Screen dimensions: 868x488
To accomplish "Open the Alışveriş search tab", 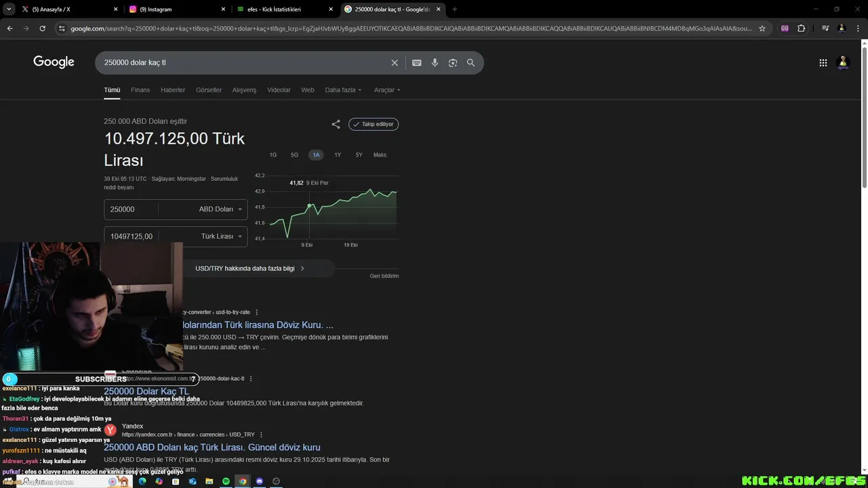I will (x=244, y=90).
